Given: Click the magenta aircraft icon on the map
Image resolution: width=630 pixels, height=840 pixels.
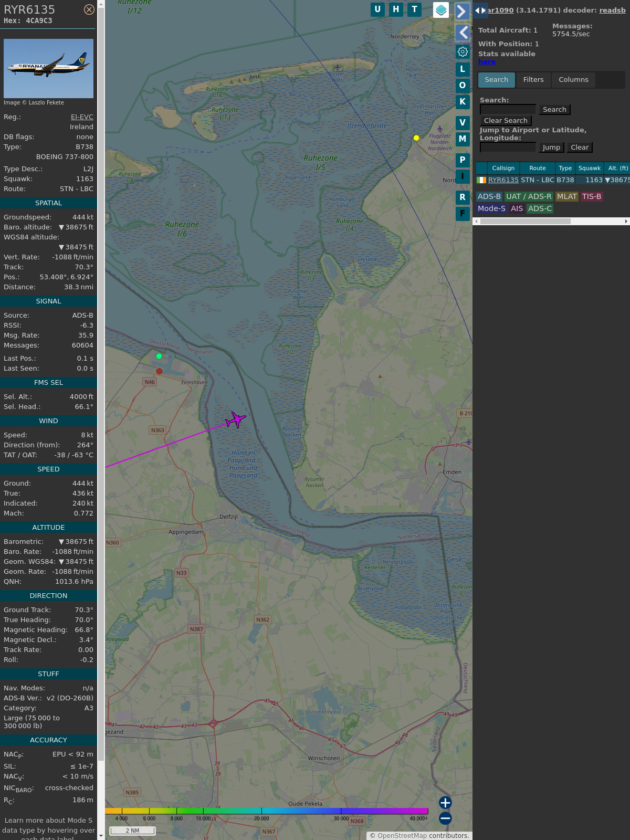Looking at the screenshot, I should pyautogui.click(x=236, y=419).
